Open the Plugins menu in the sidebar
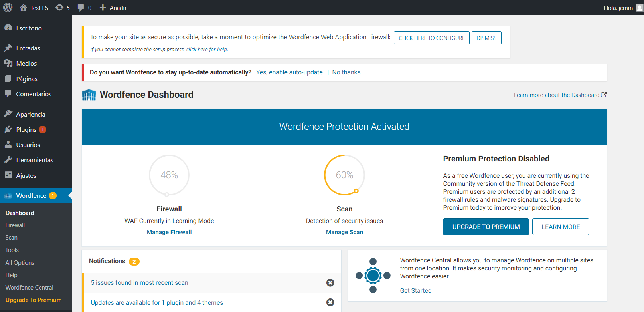644x312 pixels. [26, 129]
